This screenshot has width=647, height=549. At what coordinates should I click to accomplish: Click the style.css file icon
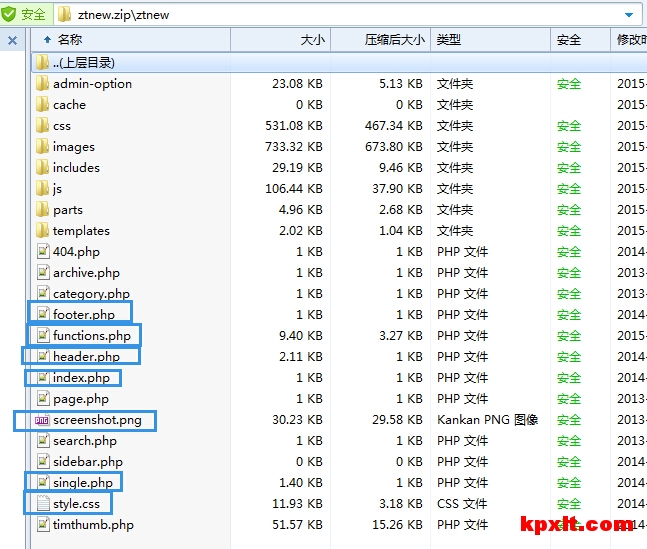click(x=42, y=504)
